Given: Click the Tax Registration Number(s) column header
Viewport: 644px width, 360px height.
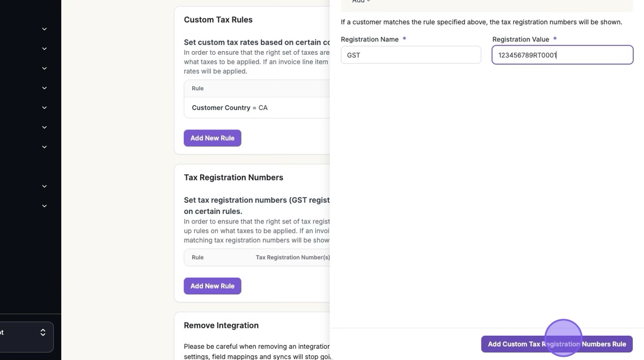Looking at the screenshot, I should coord(292,257).
